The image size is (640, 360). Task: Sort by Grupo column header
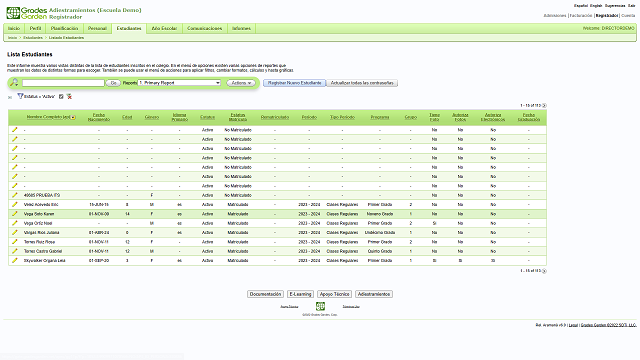[x=411, y=117]
